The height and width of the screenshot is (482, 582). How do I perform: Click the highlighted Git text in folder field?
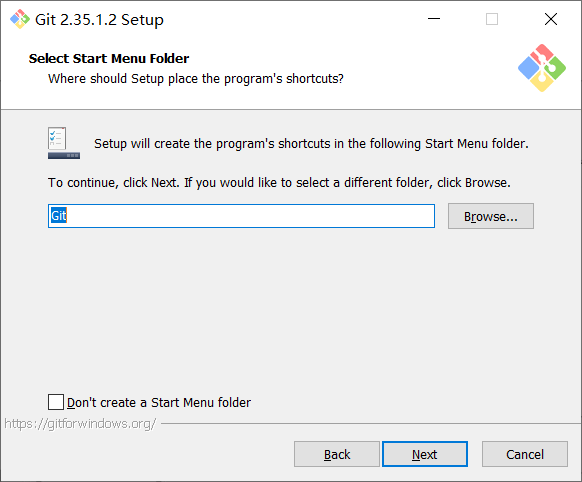59,216
